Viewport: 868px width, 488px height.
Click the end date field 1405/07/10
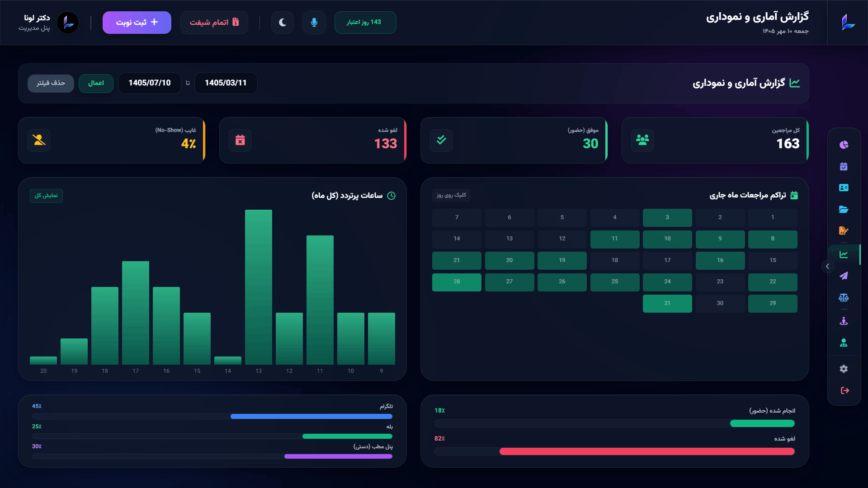[x=149, y=83]
